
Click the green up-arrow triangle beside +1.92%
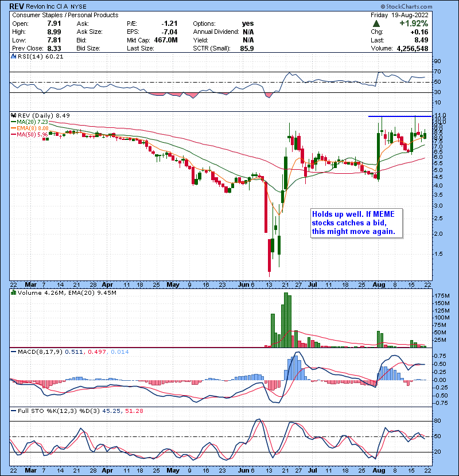point(376,24)
